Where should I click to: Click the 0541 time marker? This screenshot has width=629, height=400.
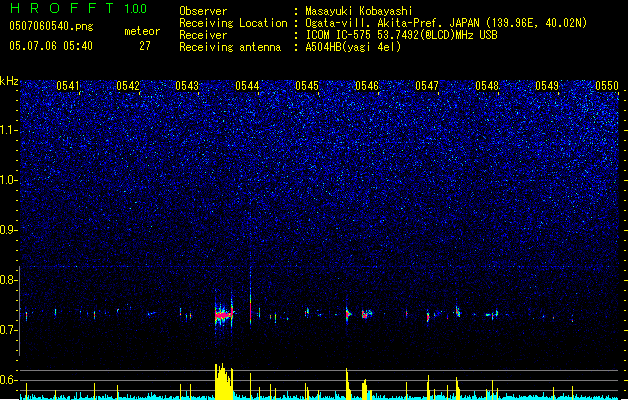click(68, 86)
